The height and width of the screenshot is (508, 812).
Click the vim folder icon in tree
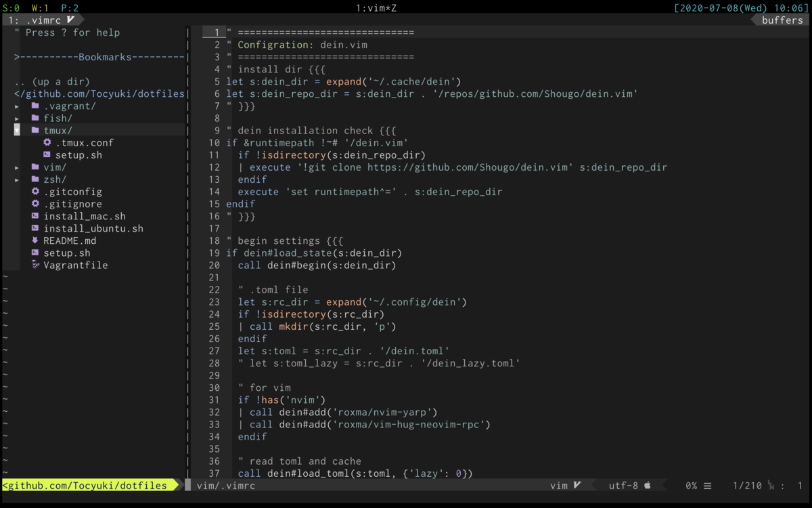tap(35, 167)
